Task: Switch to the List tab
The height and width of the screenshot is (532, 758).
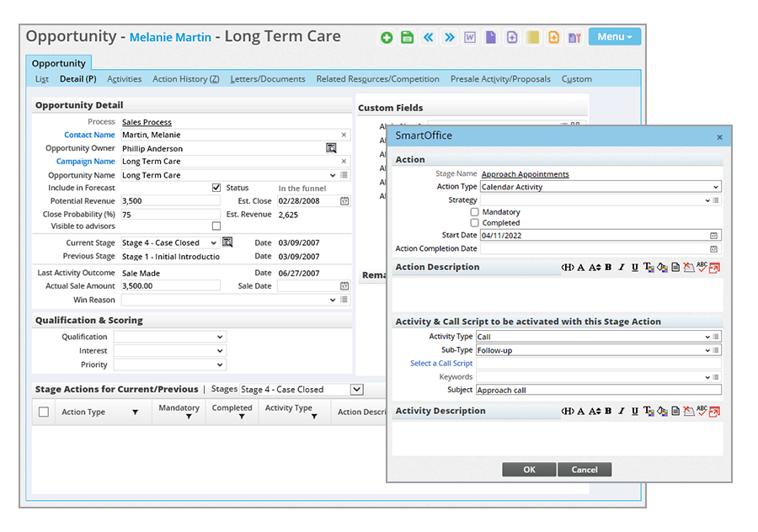Action: click(41, 79)
